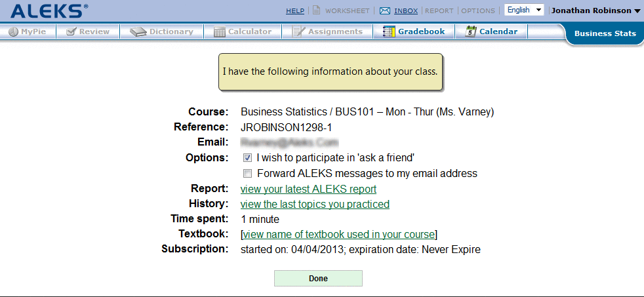Open the Dictionary tab
This screenshot has width=644, height=297.
[x=162, y=31]
